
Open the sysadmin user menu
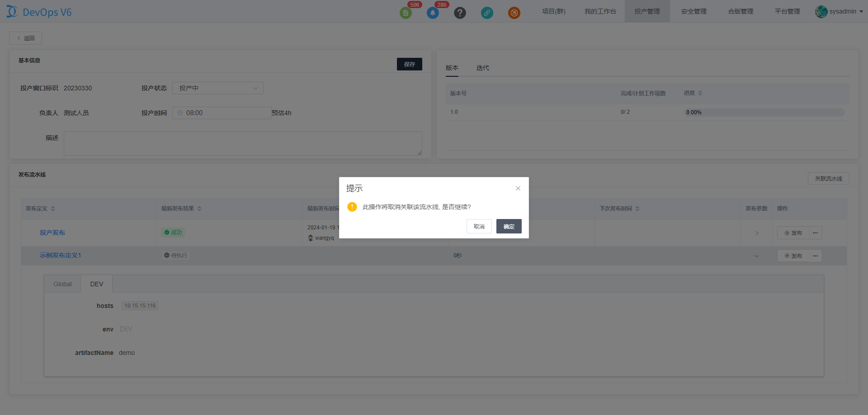(x=839, y=11)
